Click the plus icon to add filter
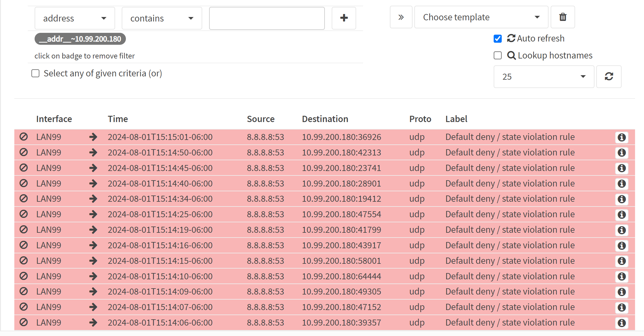 (x=344, y=18)
